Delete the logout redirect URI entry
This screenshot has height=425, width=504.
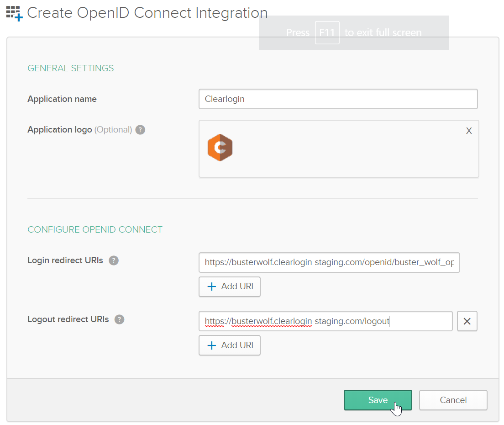tap(467, 321)
